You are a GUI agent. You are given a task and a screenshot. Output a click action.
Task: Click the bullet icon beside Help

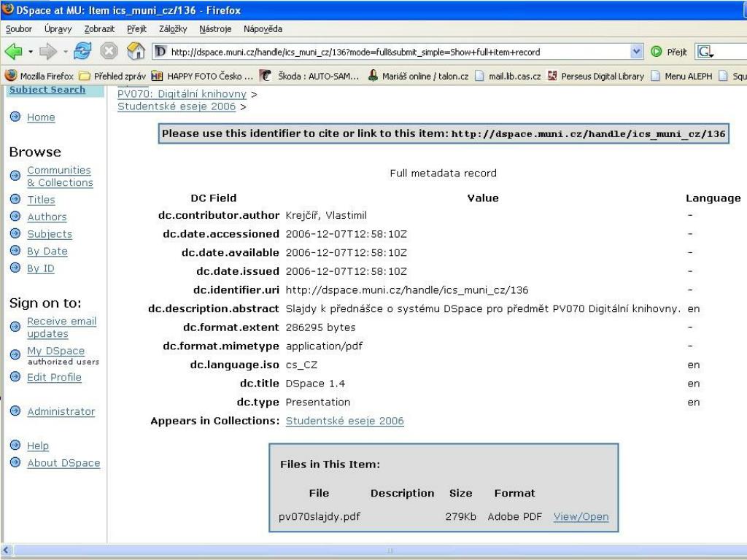pos(15,445)
